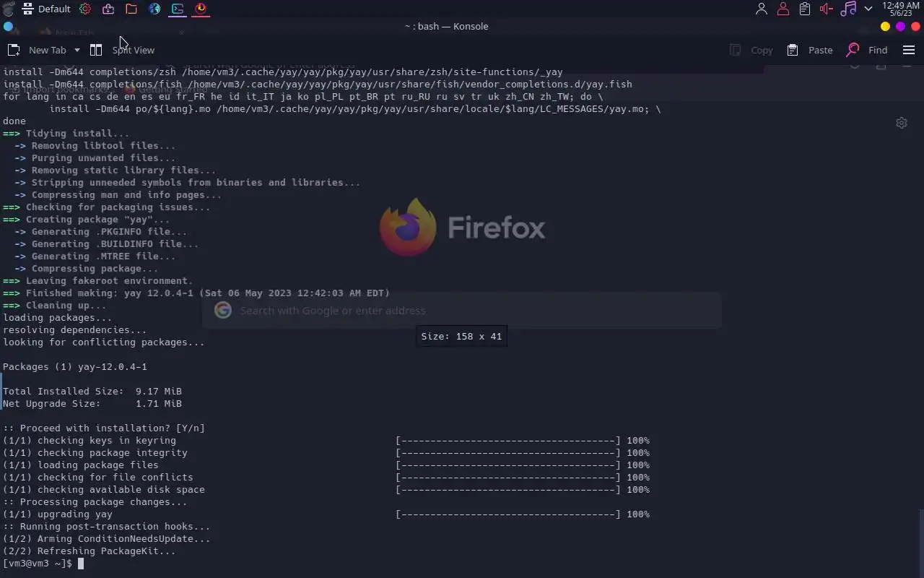924x578 pixels.
Task: Click '(1/1) upgrading yay' text
Action: tap(58, 514)
